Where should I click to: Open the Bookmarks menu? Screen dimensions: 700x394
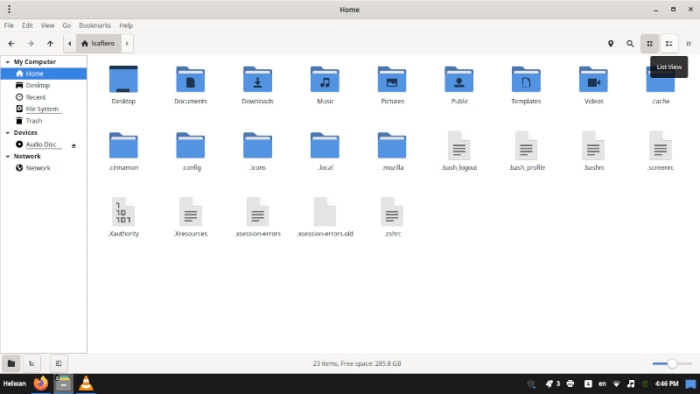pos(95,25)
